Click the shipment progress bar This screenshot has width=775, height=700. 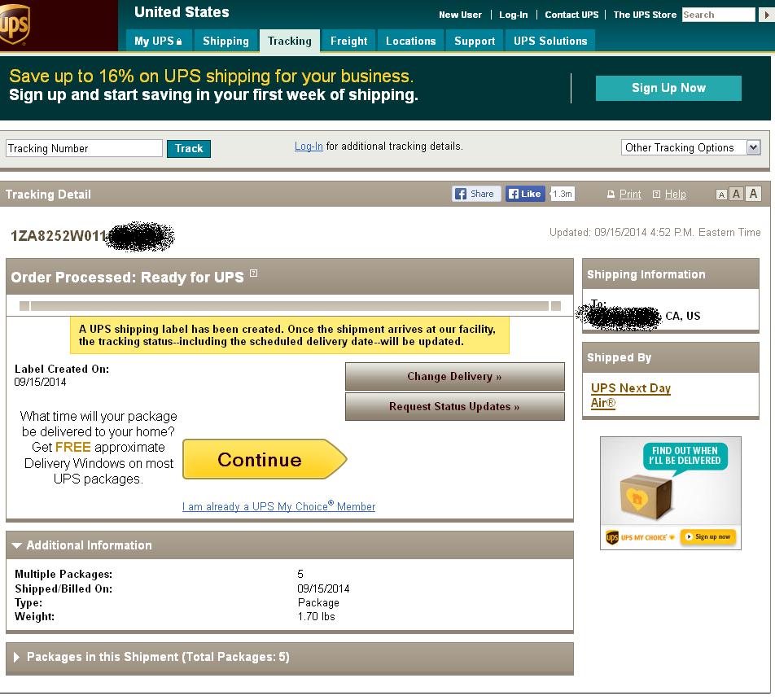290,306
